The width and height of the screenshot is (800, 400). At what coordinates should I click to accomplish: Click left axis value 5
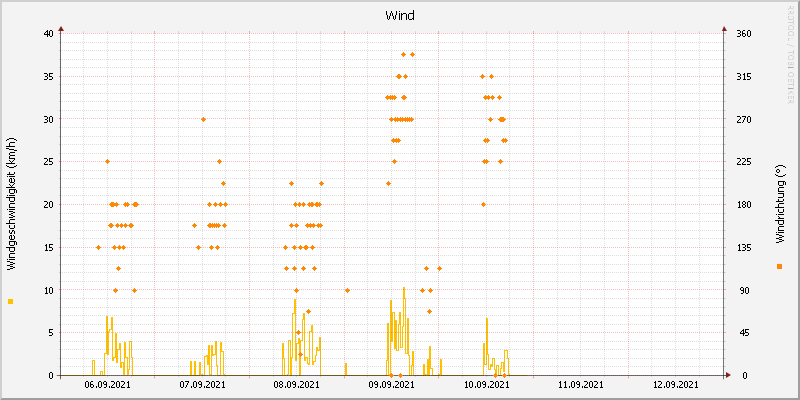pos(51,333)
